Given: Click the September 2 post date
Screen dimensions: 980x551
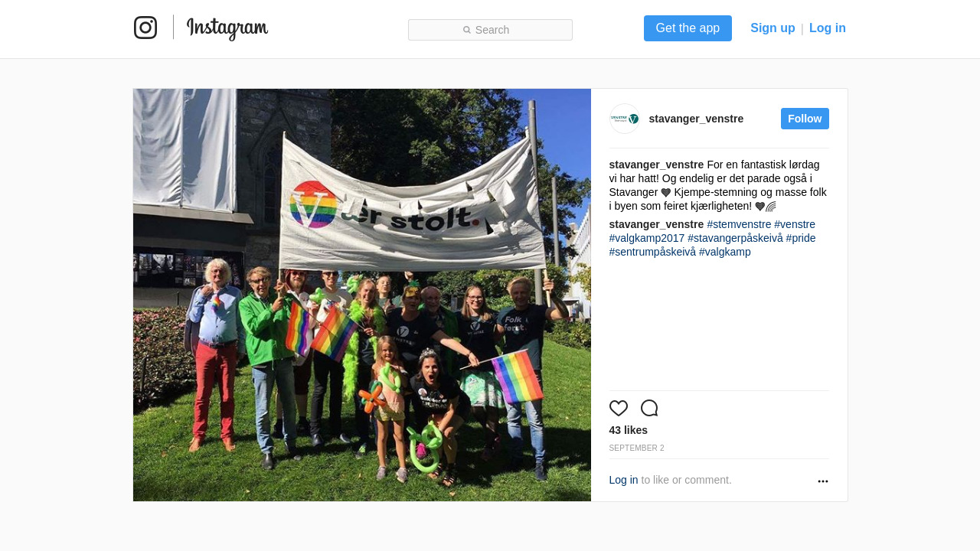Looking at the screenshot, I should [x=637, y=448].
